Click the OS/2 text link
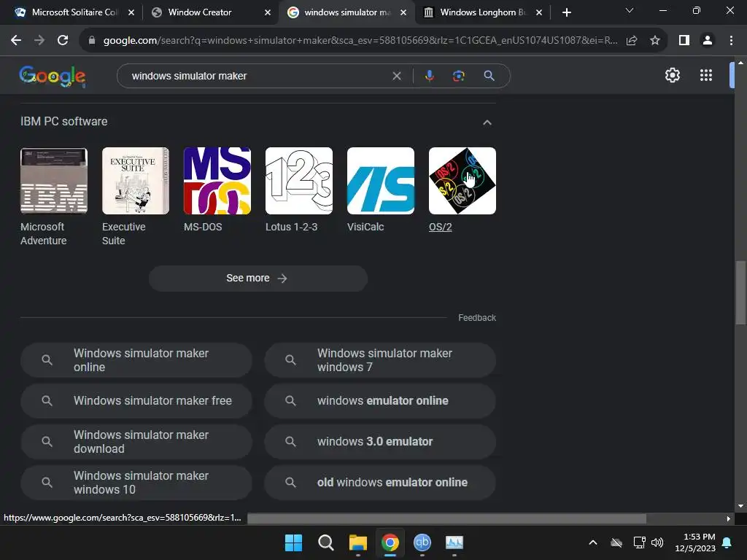The width and height of the screenshot is (747, 560). [440, 227]
